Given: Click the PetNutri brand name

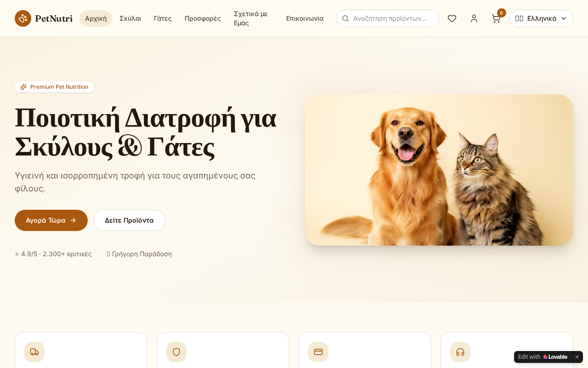Looking at the screenshot, I should coord(54,18).
